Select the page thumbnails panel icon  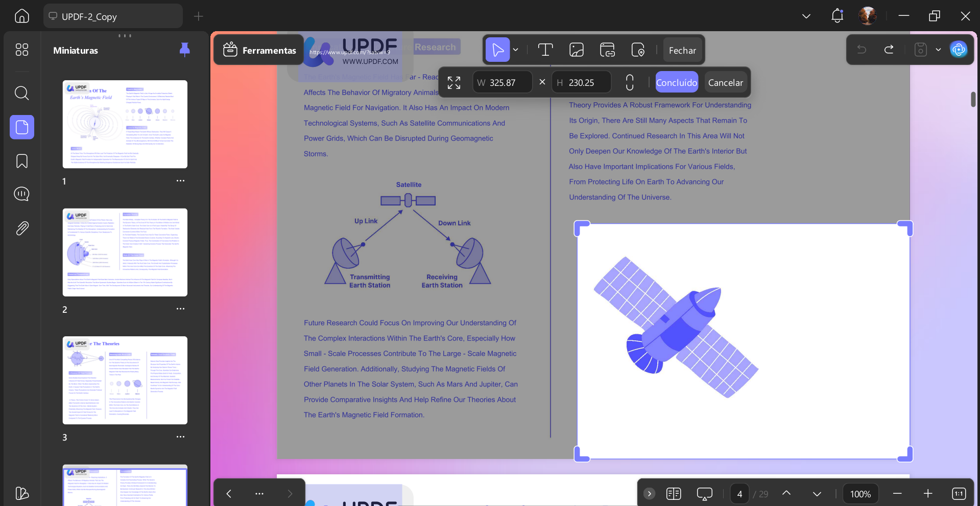22,127
